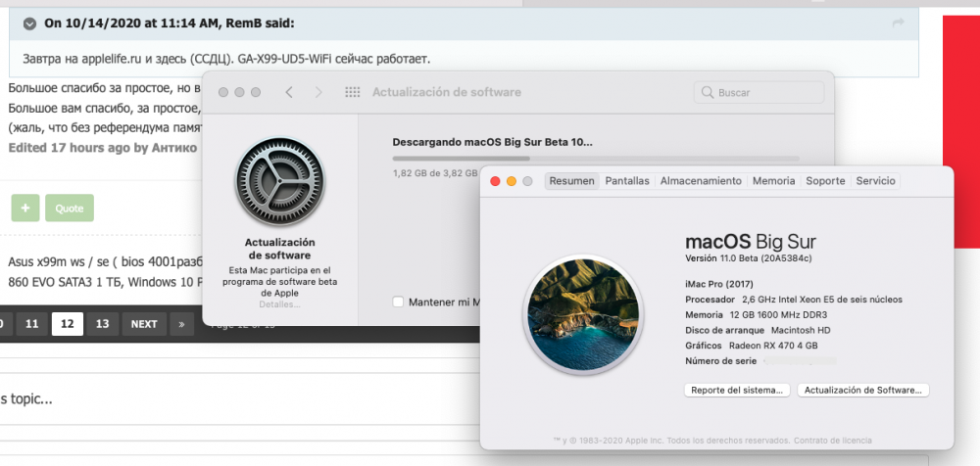Click the magnifier icon in Buscar field
980x466 pixels.
[708, 92]
